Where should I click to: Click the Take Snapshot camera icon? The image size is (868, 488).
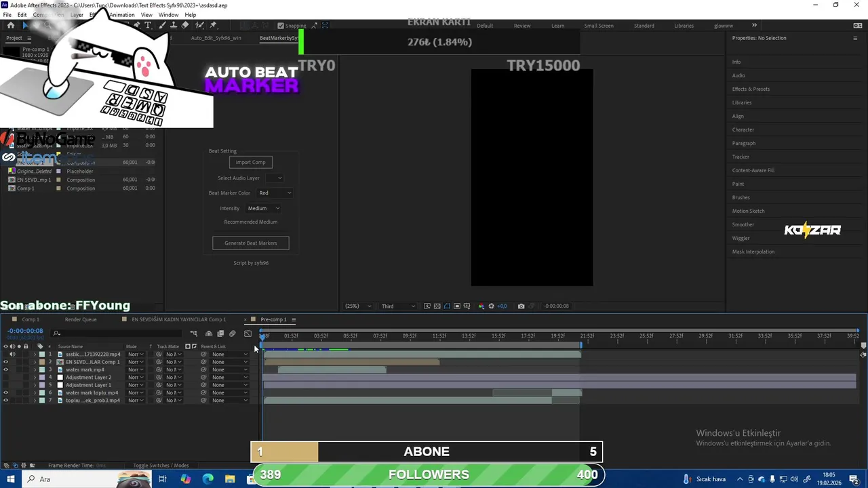[521, 306]
